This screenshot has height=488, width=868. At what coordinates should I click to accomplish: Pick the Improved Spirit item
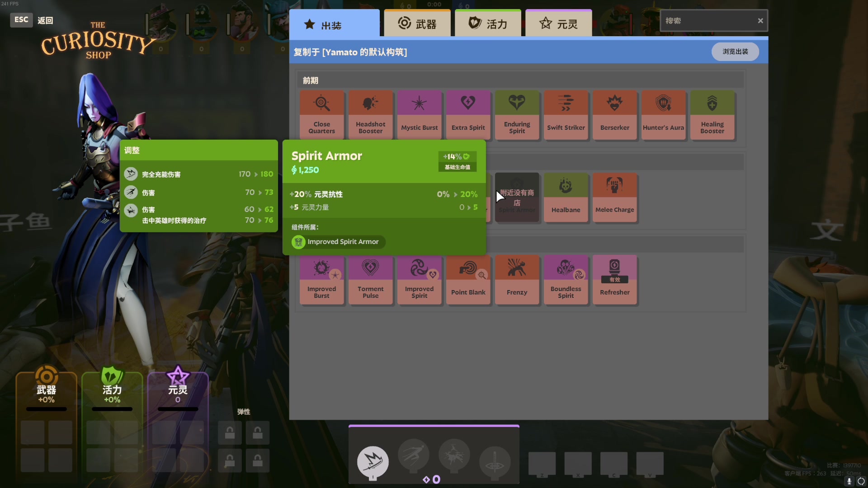(420, 280)
